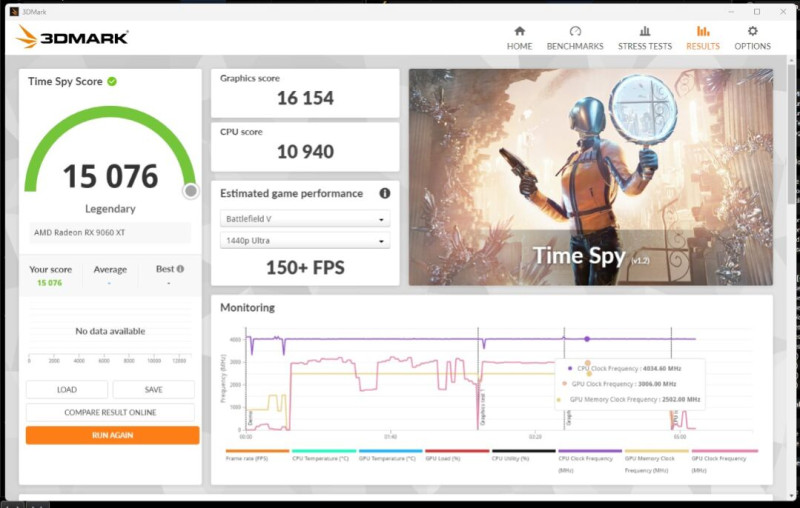Click the HOME menu label
800x508 pixels.
[519, 46]
